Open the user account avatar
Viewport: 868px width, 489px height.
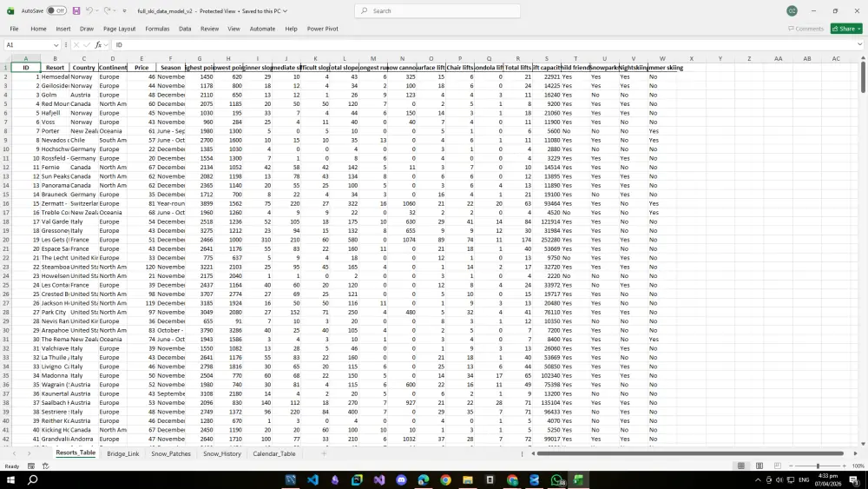click(x=792, y=10)
